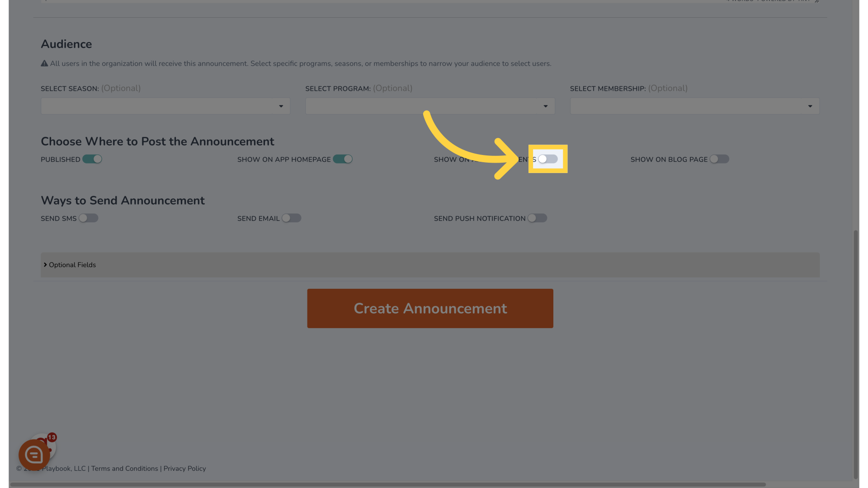Enable Show on Blog Page toggle

click(x=719, y=159)
